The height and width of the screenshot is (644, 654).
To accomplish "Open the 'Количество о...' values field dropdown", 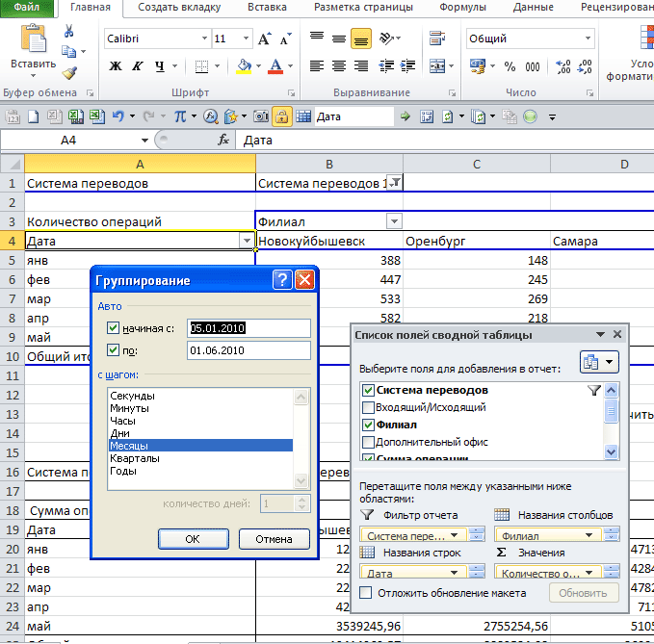I will [x=589, y=573].
